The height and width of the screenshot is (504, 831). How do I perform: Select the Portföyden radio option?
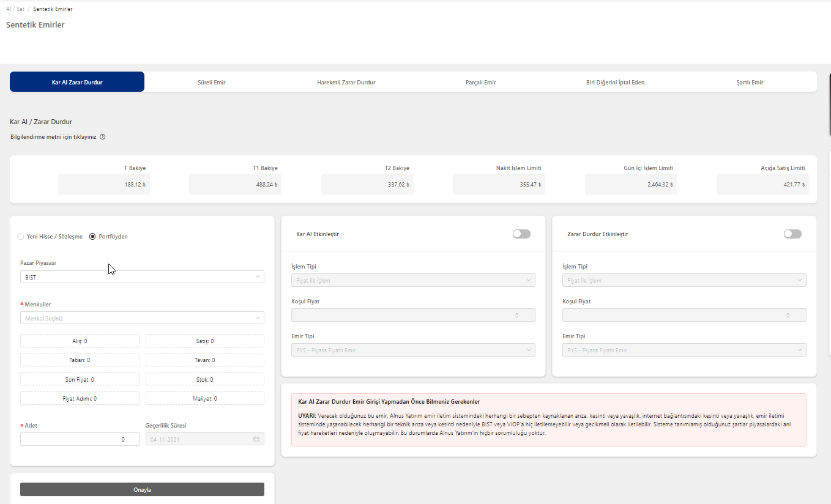click(x=92, y=237)
